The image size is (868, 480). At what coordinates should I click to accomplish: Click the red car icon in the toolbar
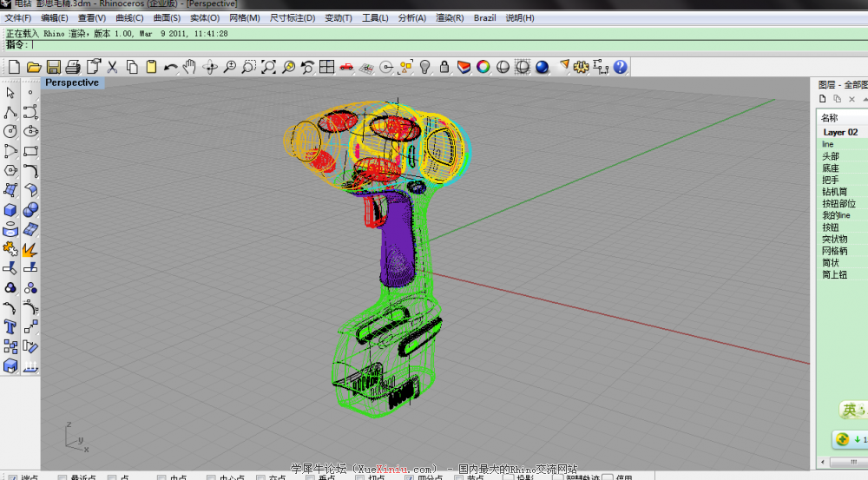coord(346,67)
